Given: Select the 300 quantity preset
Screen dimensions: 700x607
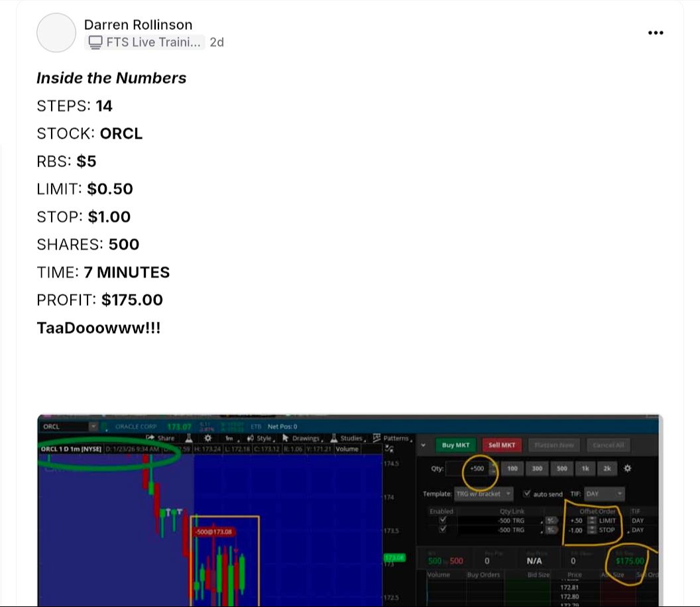Looking at the screenshot, I should (x=537, y=468).
